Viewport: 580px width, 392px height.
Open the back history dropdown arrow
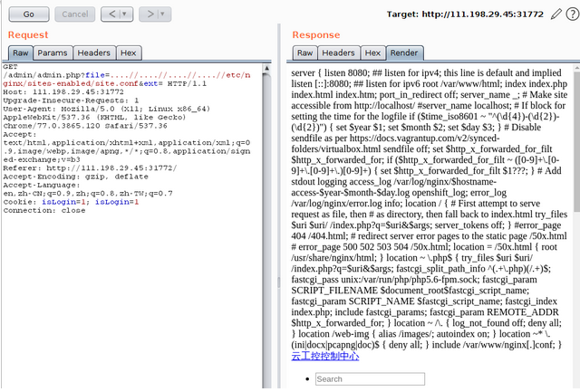tap(126, 14)
